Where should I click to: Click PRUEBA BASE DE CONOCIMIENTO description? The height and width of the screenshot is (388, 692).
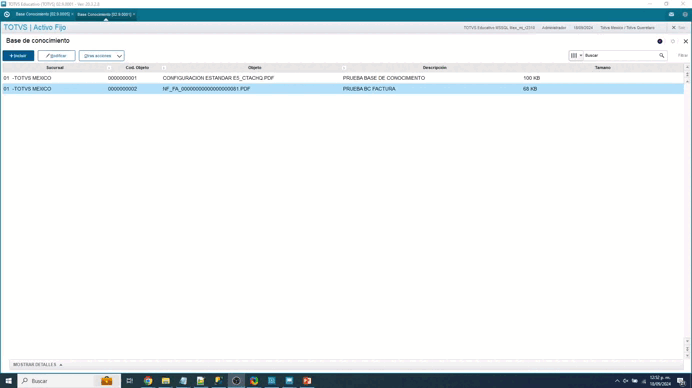(384, 78)
